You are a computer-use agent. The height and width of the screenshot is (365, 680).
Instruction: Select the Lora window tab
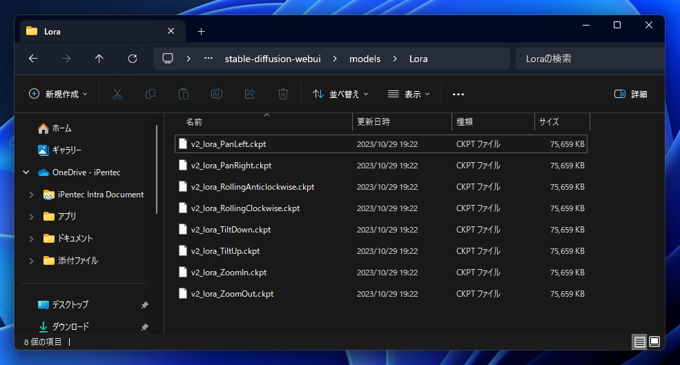coord(103,31)
